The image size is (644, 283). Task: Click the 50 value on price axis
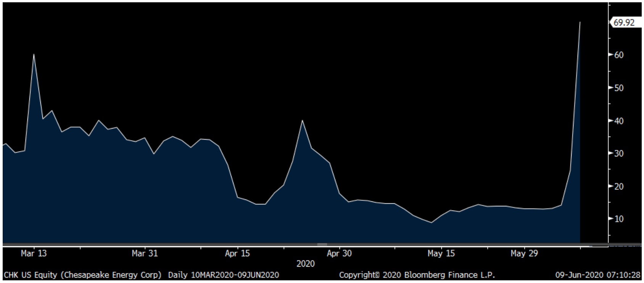coord(619,88)
